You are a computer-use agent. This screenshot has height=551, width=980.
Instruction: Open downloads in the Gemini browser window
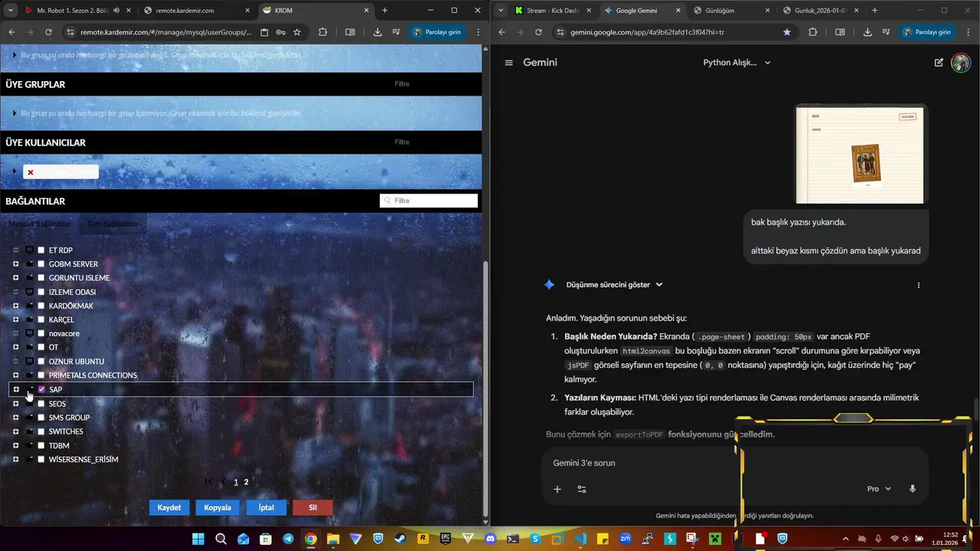(867, 32)
